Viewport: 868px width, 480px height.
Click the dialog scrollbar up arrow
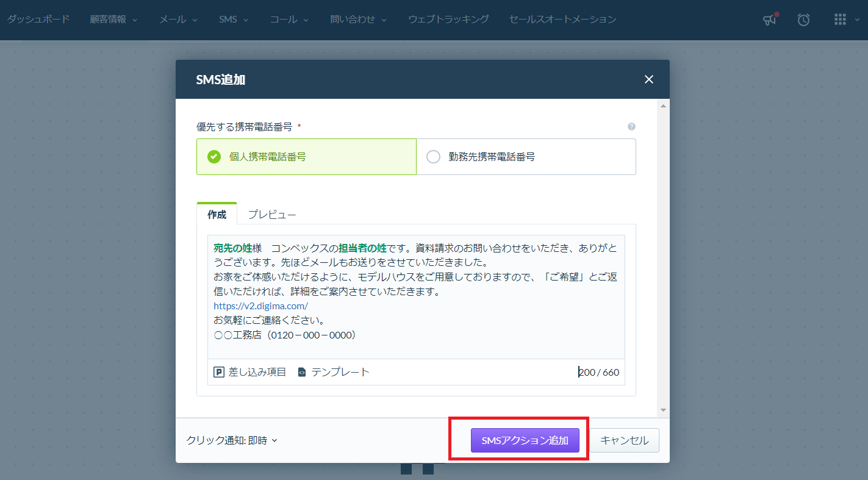click(663, 106)
